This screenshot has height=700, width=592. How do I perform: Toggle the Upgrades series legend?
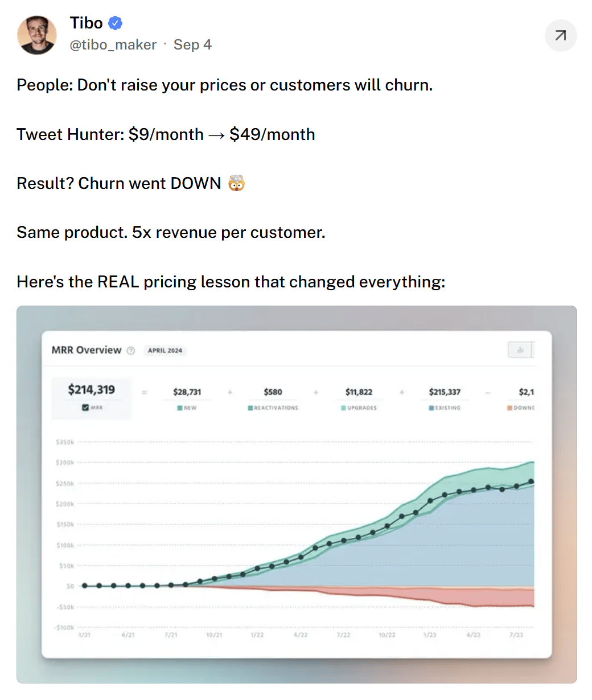(x=359, y=408)
